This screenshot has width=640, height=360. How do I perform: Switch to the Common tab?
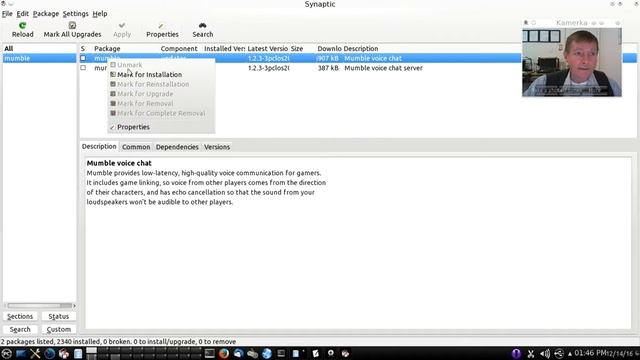pyautogui.click(x=136, y=147)
